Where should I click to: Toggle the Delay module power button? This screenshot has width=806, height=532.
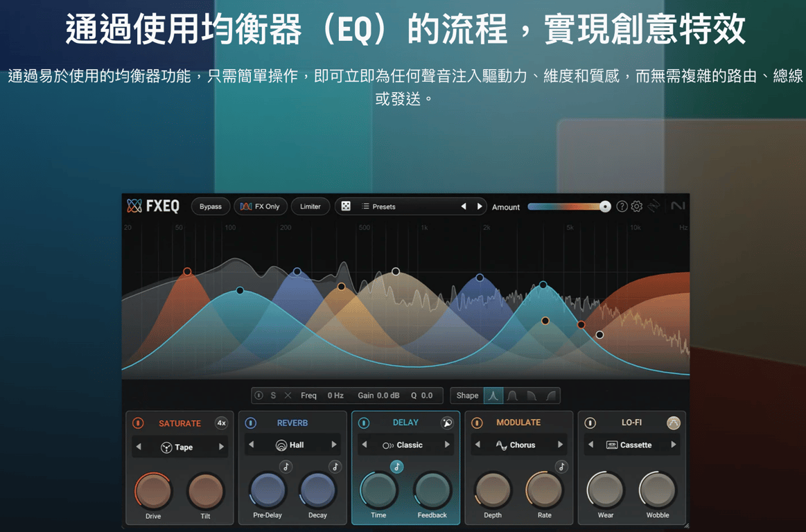coord(363,423)
